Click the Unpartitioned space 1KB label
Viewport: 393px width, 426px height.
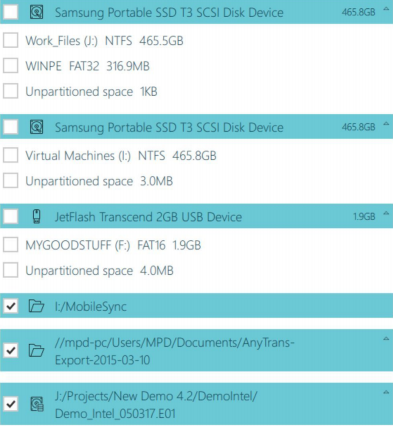91,92
